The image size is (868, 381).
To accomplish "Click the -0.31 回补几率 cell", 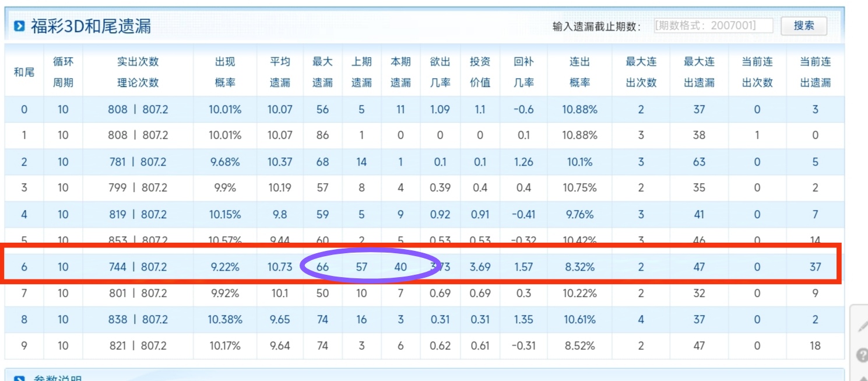I will [x=523, y=345].
